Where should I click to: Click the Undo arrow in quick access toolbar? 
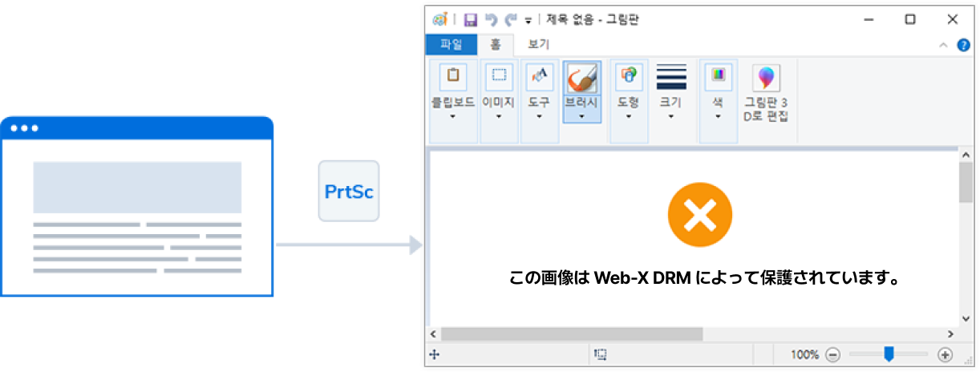(491, 20)
